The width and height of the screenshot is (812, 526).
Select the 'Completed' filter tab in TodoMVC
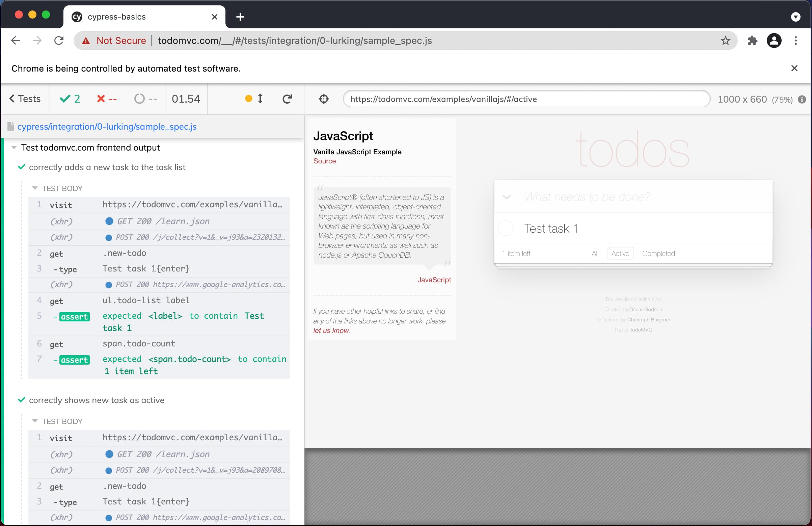(659, 254)
